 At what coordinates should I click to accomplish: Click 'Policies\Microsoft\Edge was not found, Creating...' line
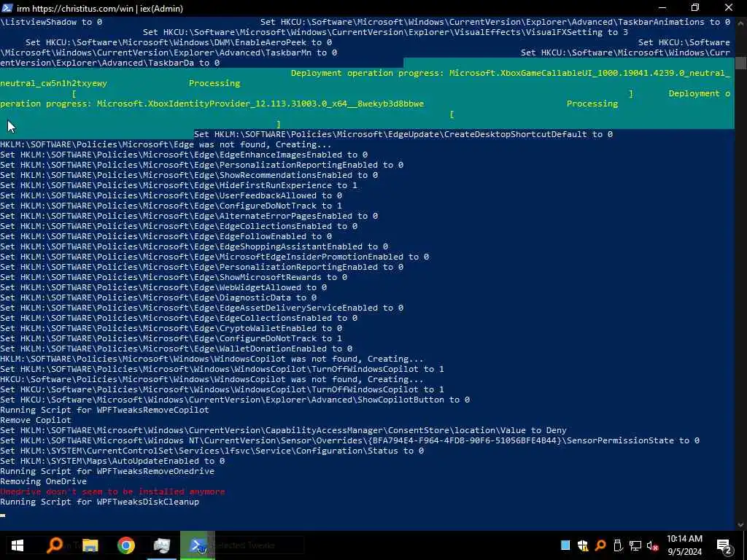coord(166,144)
